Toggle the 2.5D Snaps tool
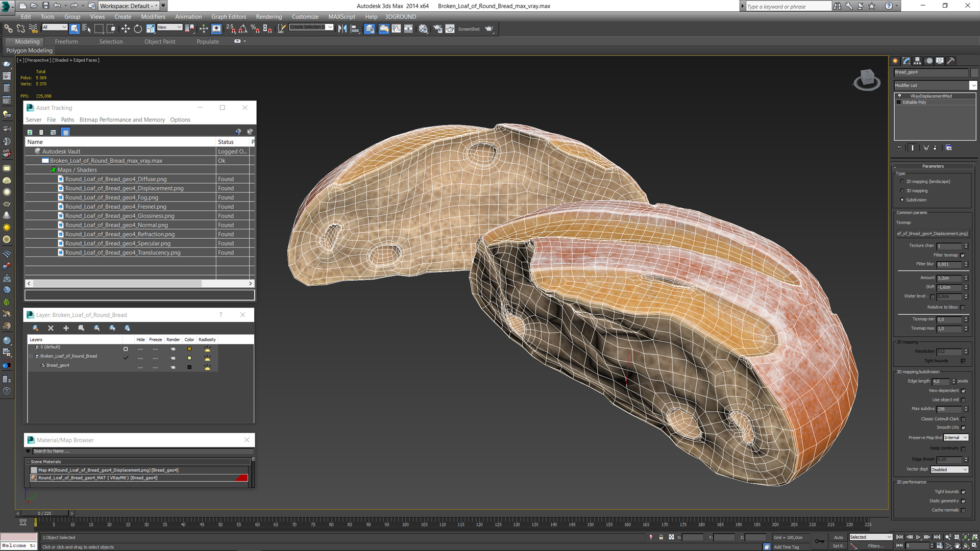Viewport: 980px width, 551px height. 231,29
